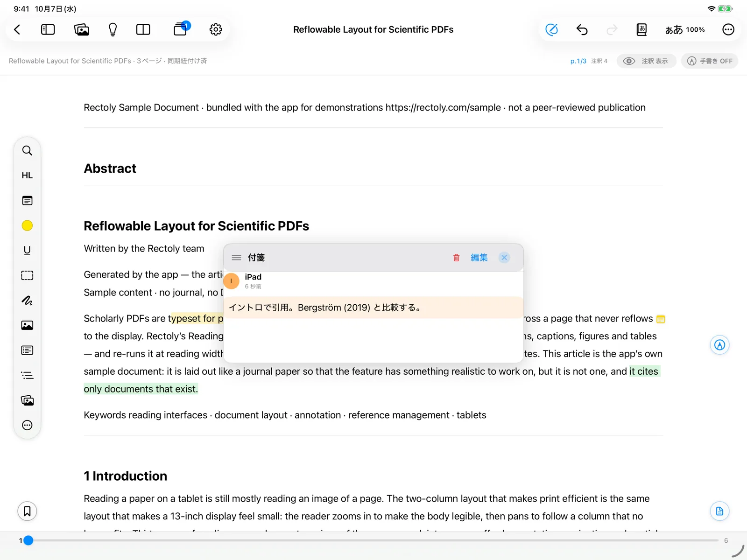Toggle the sidebar panel icon

point(48,30)
